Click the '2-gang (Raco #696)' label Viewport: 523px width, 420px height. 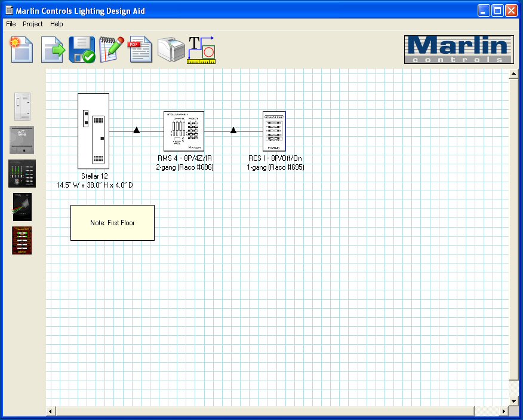185,167
